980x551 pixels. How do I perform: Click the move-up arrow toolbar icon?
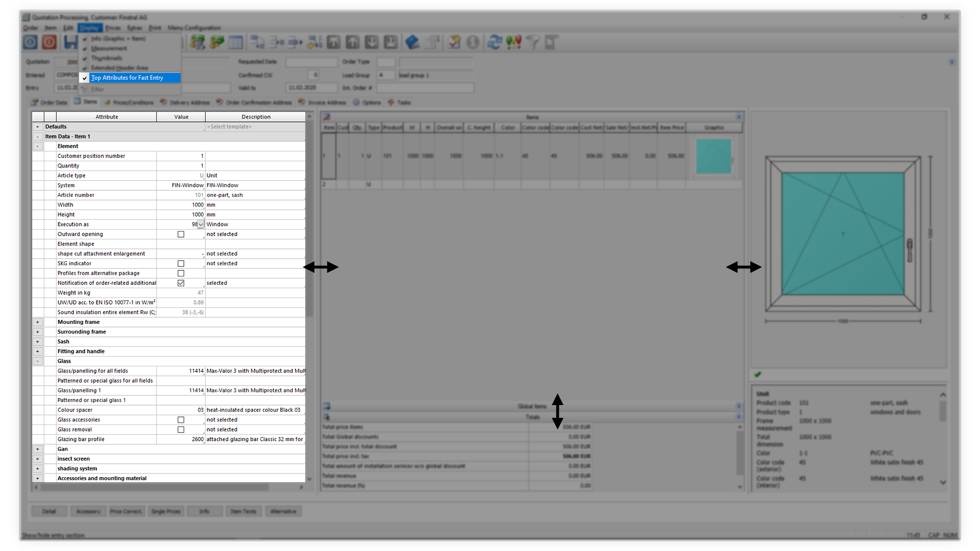[352, 42]
